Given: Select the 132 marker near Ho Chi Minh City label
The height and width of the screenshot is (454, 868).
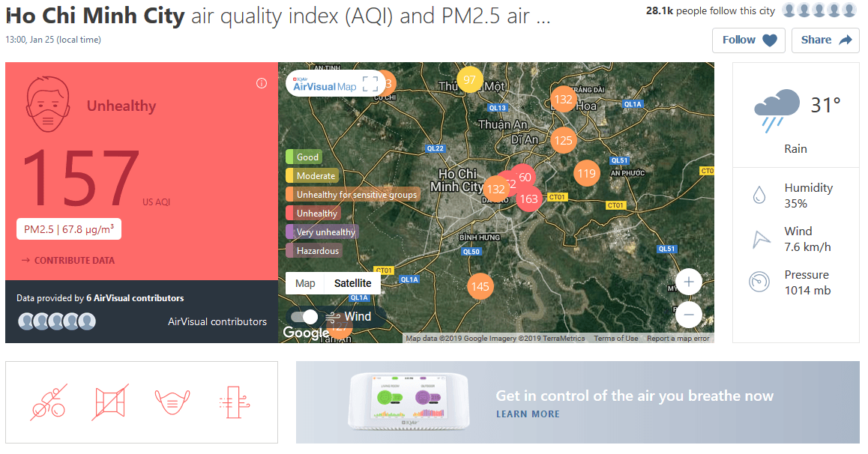Looking at the screenshot, I should pyautogui.click(x=496, y=189).
